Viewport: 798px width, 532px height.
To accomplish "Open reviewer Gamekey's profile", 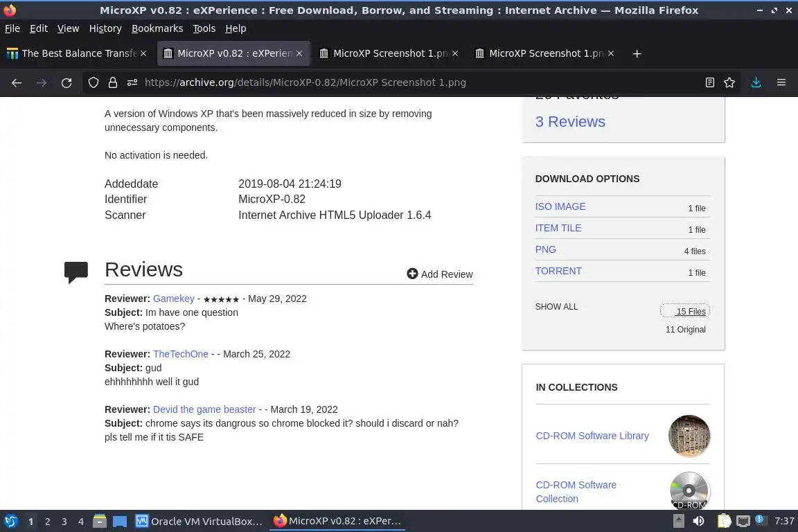I will coord(174,299).
